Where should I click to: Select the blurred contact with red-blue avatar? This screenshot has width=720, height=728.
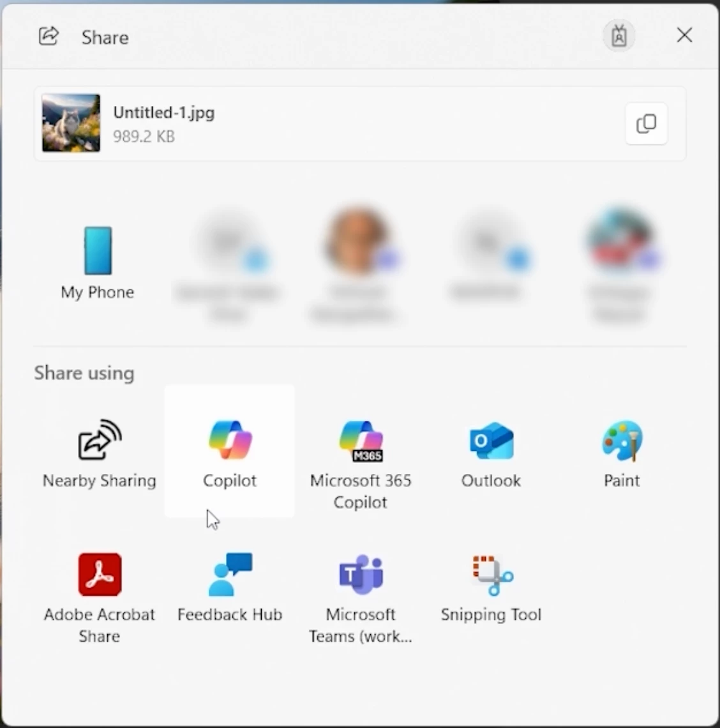tap(620, 264)
